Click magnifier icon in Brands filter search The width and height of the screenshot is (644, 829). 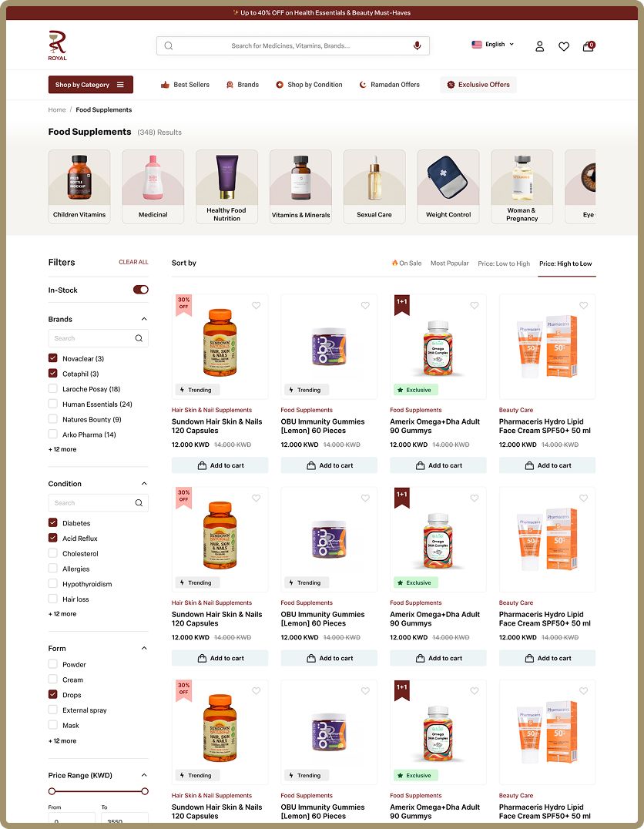click(x=139, y=338)
